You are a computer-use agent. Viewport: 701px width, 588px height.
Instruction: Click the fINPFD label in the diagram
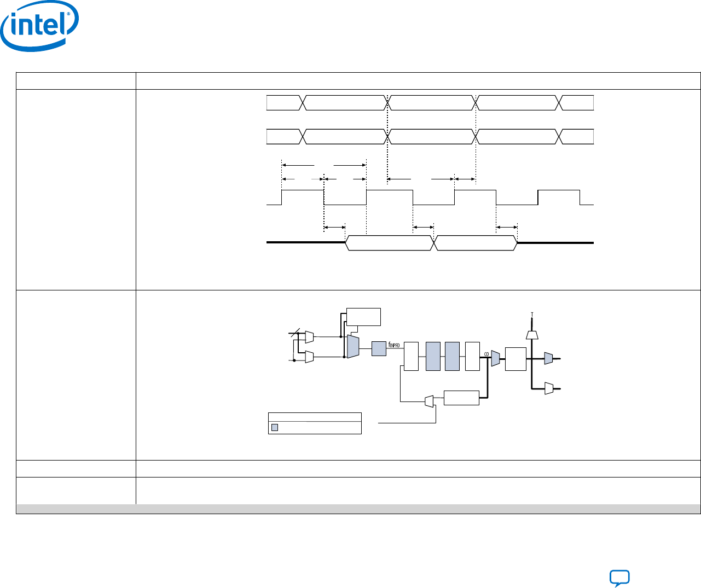[395, 345]
